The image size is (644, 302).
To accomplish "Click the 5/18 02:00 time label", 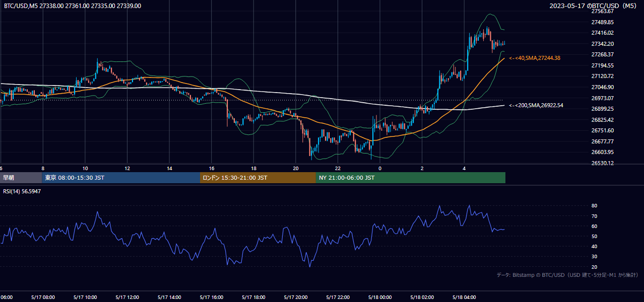I will (x=422, y=297).
